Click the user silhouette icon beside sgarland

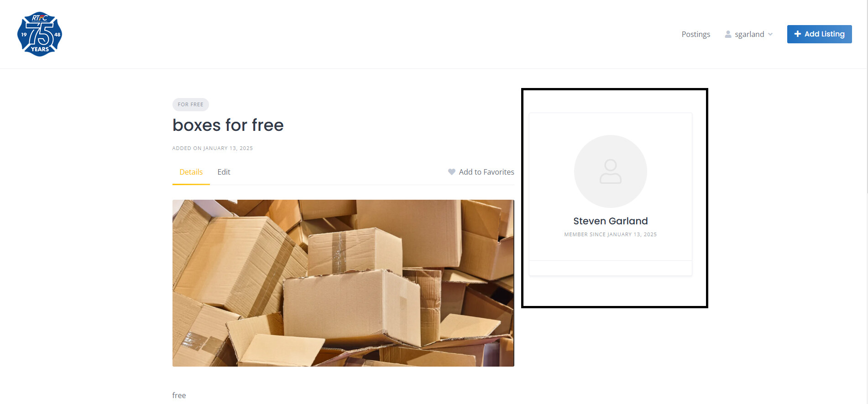click(728, 34)
